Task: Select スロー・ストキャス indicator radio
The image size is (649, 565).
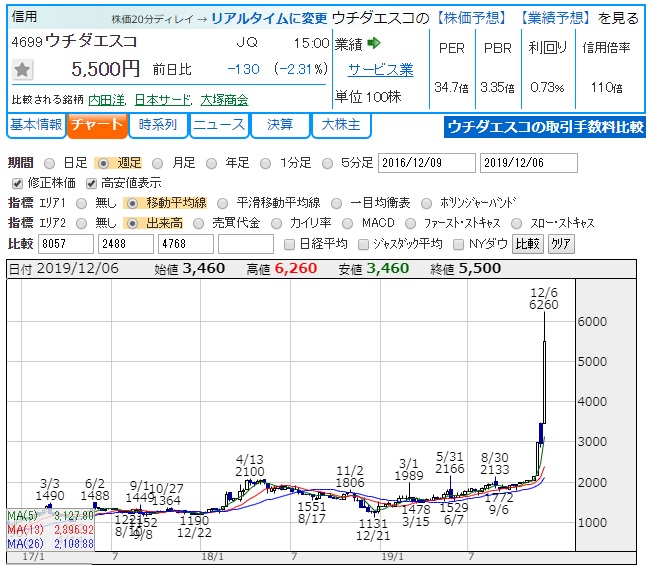Action: pyautogui.click(x=517, y=224)
